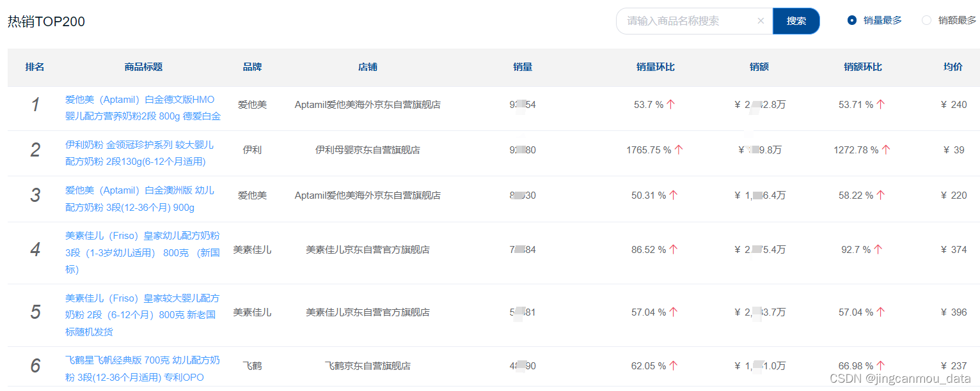Click the up arrow beside 62.05 %
The width and height of the screenshot is (980, 391).
[x=674, y=366]
